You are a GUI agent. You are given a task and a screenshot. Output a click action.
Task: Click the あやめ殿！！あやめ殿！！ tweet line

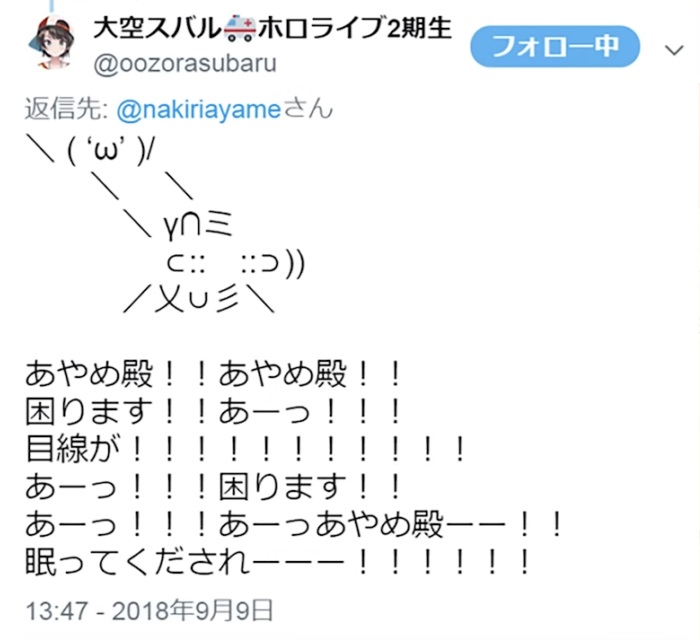213,374
